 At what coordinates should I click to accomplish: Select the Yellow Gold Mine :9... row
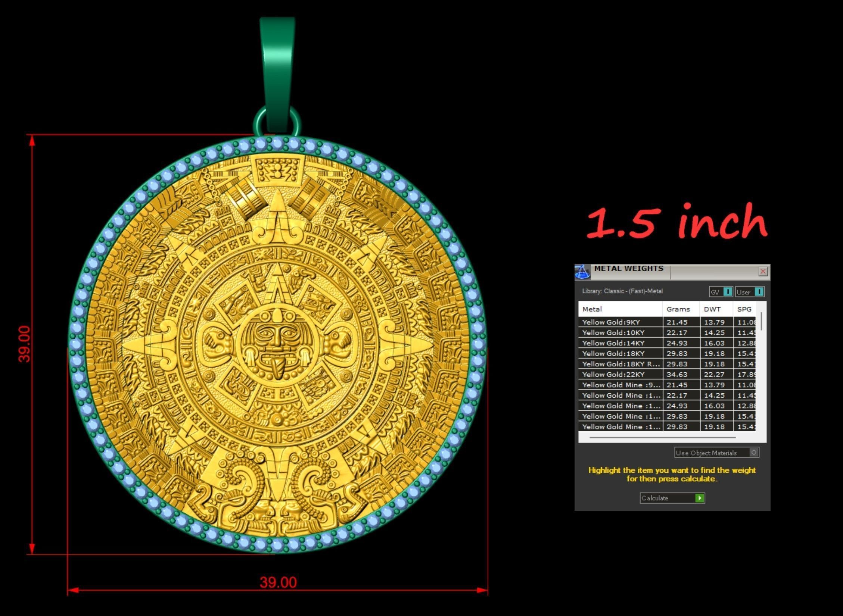pyautogui.click(x=667, y=385)
